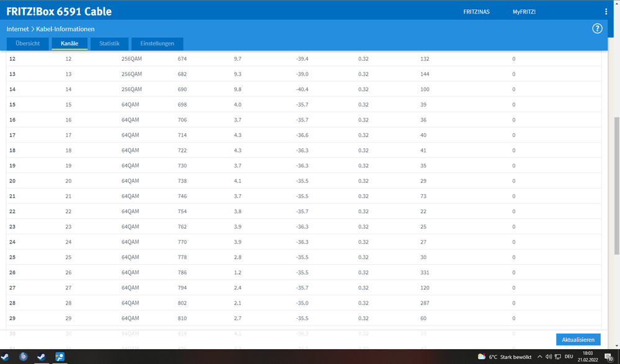
Task: Click frequency value 722
Action: (182, 150)
